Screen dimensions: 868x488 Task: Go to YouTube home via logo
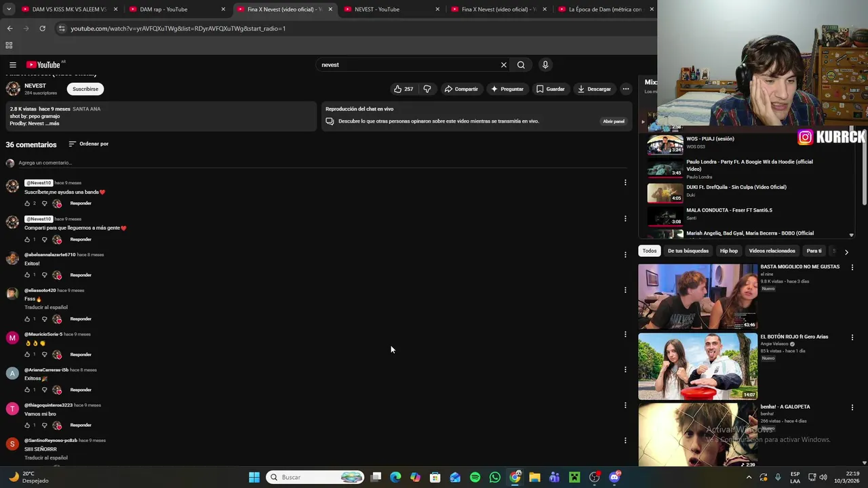(43, 65)
